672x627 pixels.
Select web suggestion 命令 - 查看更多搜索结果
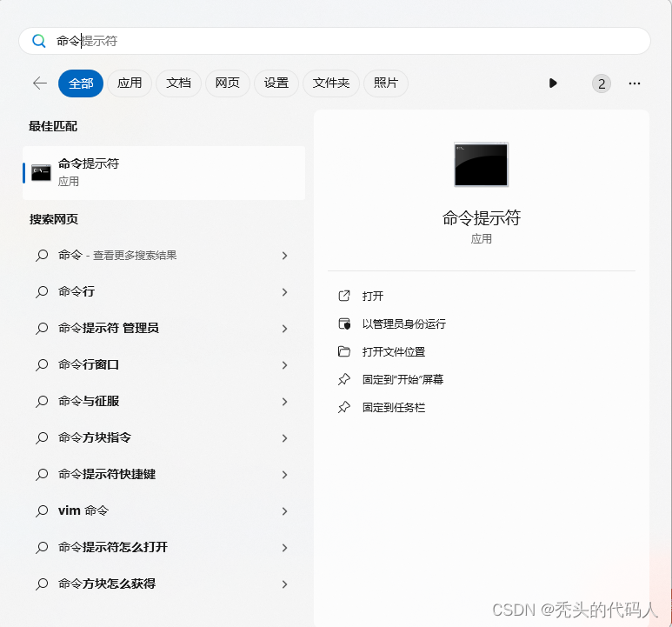(163, 256)
